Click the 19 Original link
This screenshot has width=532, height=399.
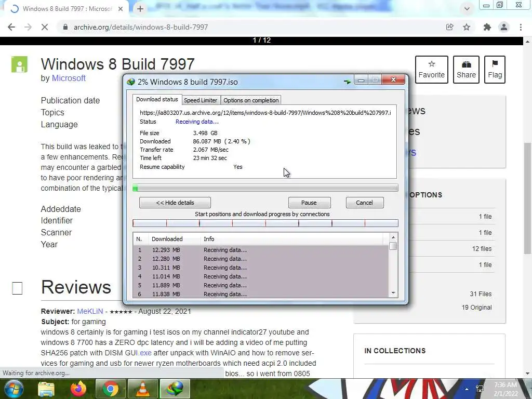coord(476,308)
